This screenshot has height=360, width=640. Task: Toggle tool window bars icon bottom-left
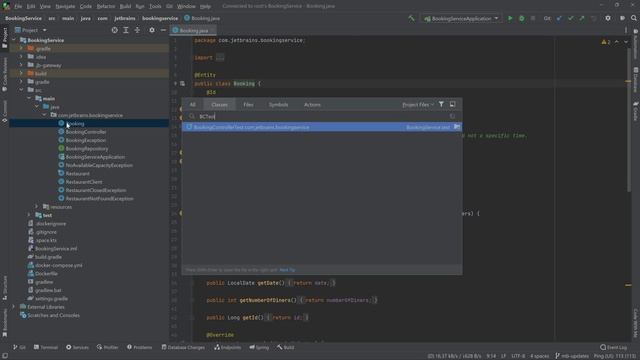(x=4, y=356)
